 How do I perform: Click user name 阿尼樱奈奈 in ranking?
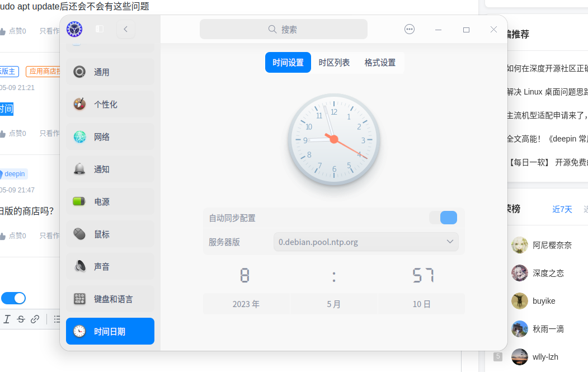[552, 245]
